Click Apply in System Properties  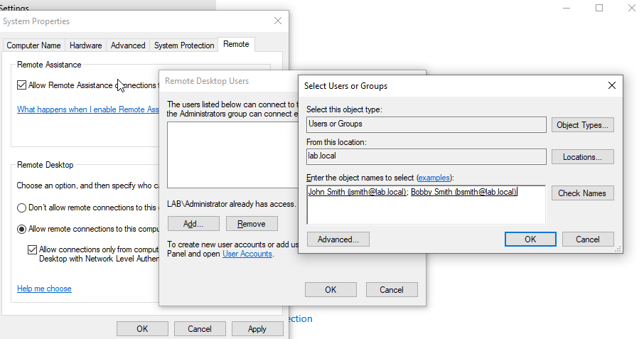tap(257, 329)
